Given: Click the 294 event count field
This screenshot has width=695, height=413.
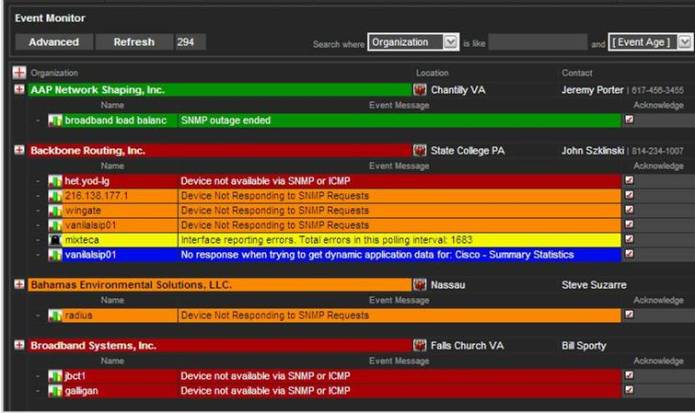Looking at the screenshot, I should [191, 42].
